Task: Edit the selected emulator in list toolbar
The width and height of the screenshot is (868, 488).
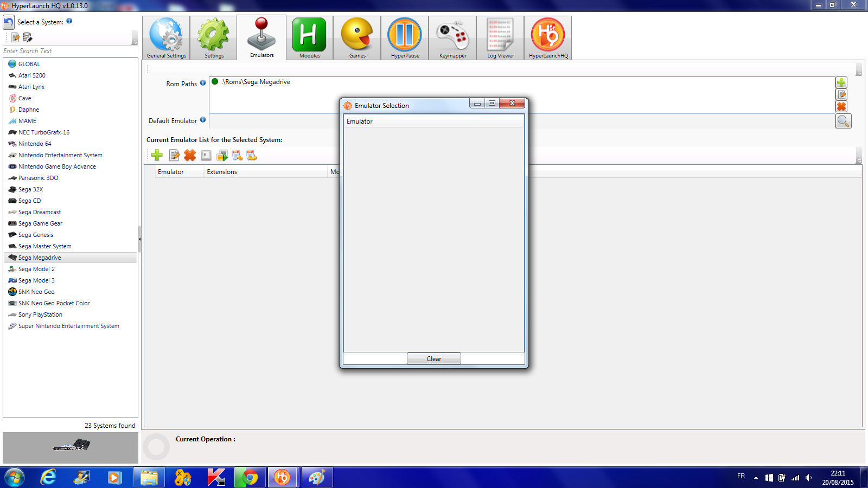Action: point(174,156)
